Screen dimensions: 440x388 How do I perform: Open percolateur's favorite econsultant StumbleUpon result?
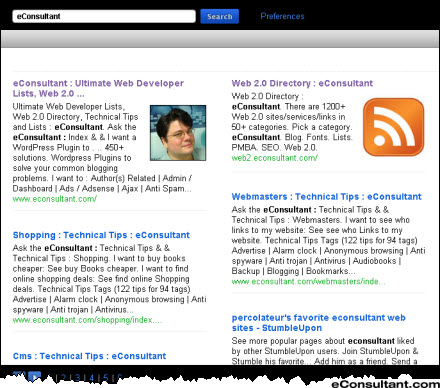click(x=318, y=323)
